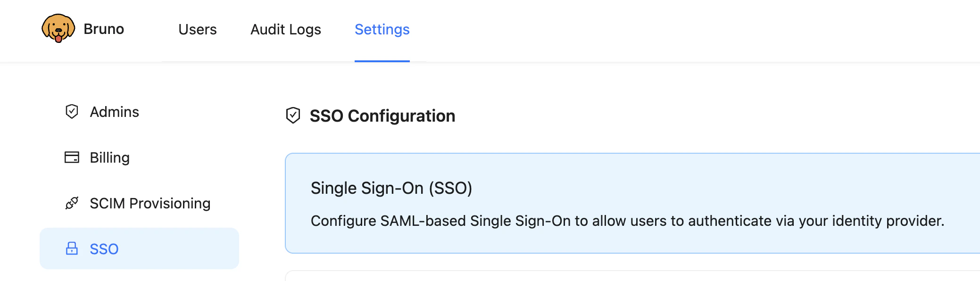Click the shield icon beside Admins
Screen dimensions: 980x281
tap(72, 112)
